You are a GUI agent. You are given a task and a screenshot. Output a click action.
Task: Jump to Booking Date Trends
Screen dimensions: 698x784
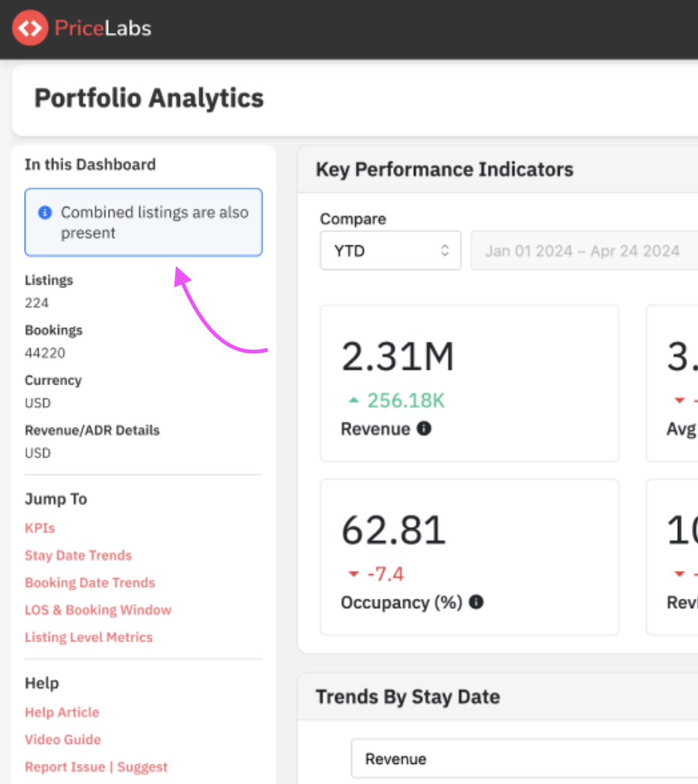coord(90,583)
